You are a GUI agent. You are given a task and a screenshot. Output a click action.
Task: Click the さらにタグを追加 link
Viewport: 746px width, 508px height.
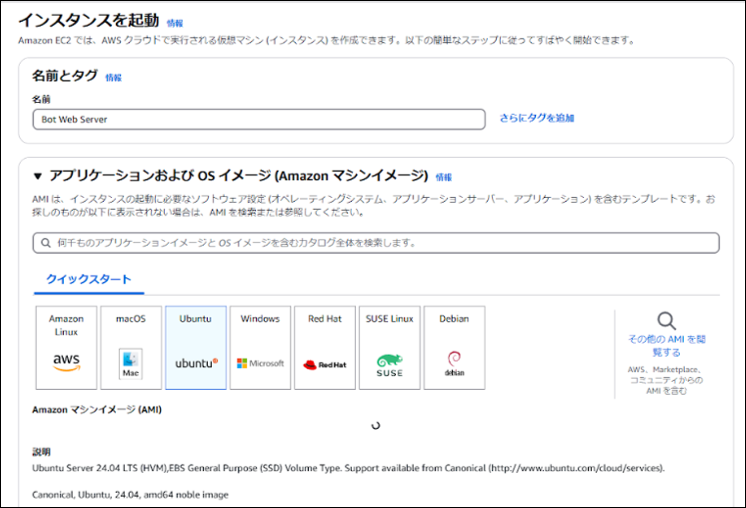[x=537, y=118]
